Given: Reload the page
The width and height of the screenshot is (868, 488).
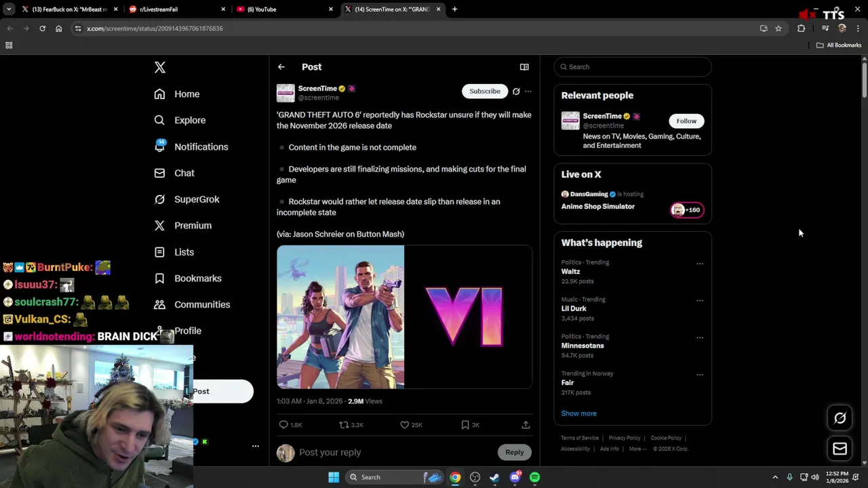Looking at the screenshot, I should coord(42,28).
